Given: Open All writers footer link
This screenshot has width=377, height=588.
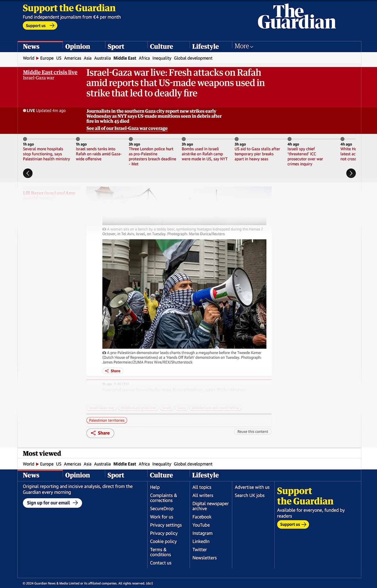Looking at the screenshot, I should coord(203,495).
